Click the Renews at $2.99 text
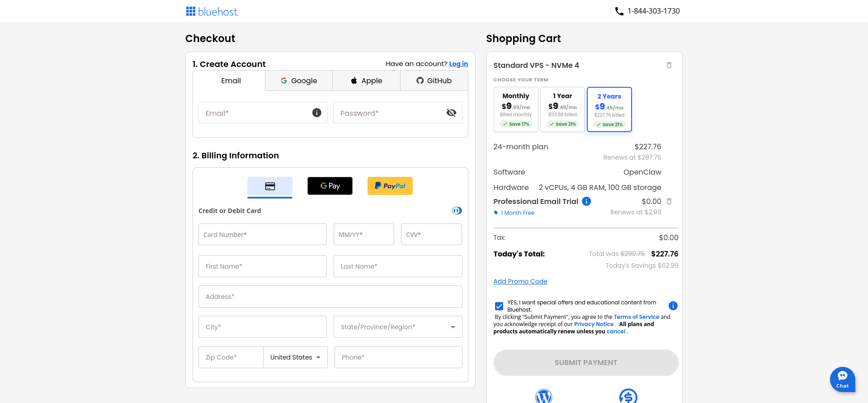This screenshot has height=403, width=868. point(636,212)
